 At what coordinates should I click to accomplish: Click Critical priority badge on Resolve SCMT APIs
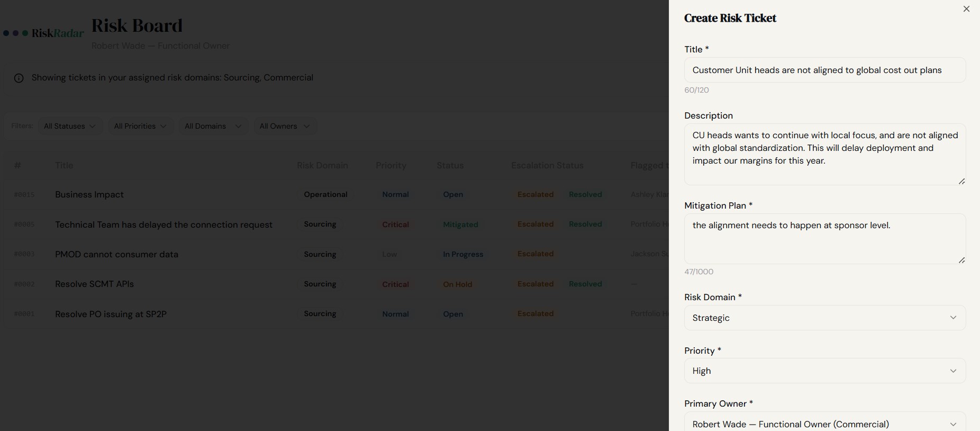[395, 284]
